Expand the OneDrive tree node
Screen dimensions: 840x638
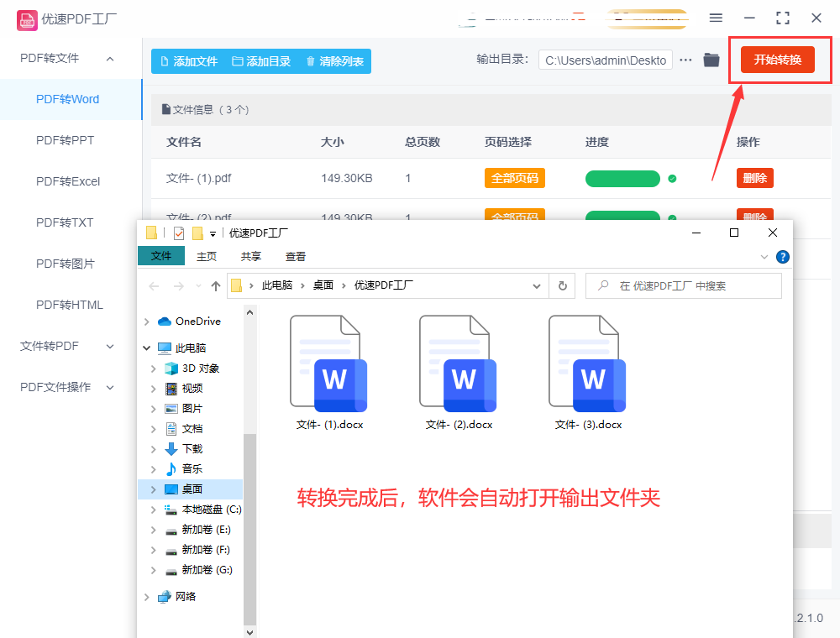pos(147,322)
